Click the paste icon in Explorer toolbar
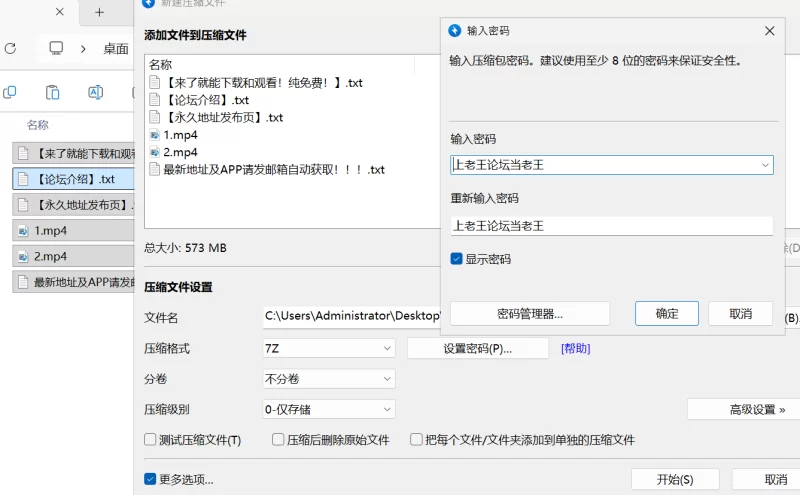The width and height of the screenshot is (800, 495). pos(53,93)
